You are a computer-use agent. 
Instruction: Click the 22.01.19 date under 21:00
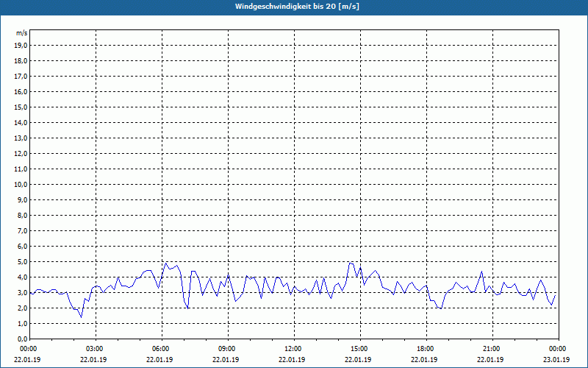(490, 359)
